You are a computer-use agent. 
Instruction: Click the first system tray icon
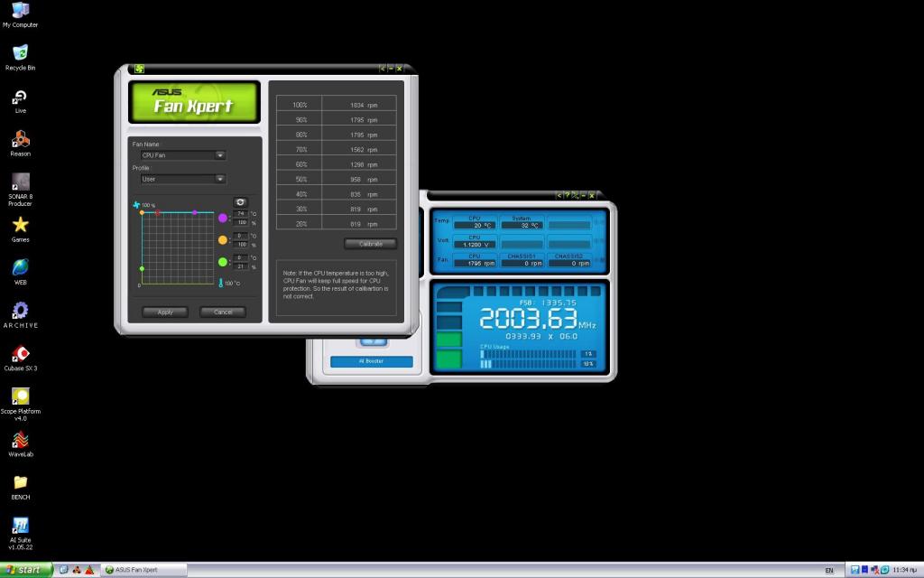855,570
